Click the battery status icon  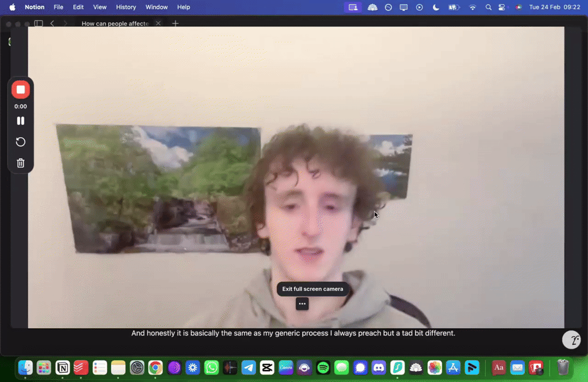454,7
